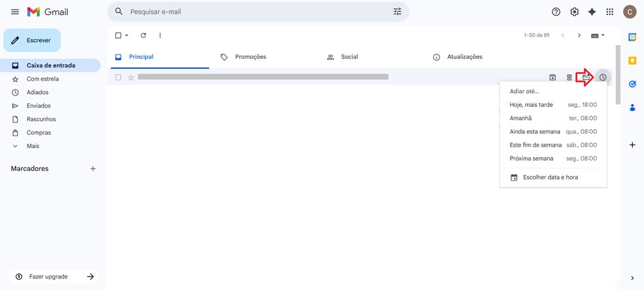Click the Gmail logo
Screen dimensions: 644x289
click(48, 12)
